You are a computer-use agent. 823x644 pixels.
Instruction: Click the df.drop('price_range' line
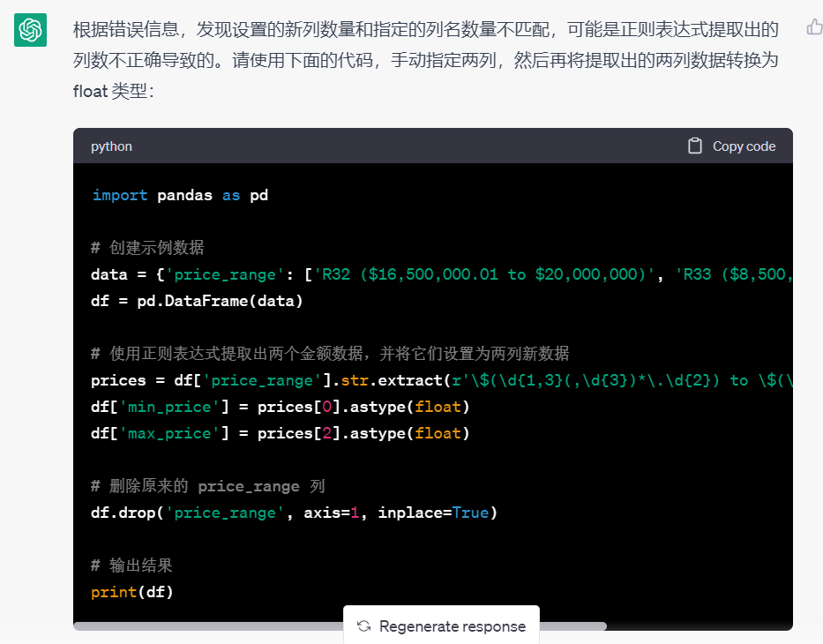294,513
